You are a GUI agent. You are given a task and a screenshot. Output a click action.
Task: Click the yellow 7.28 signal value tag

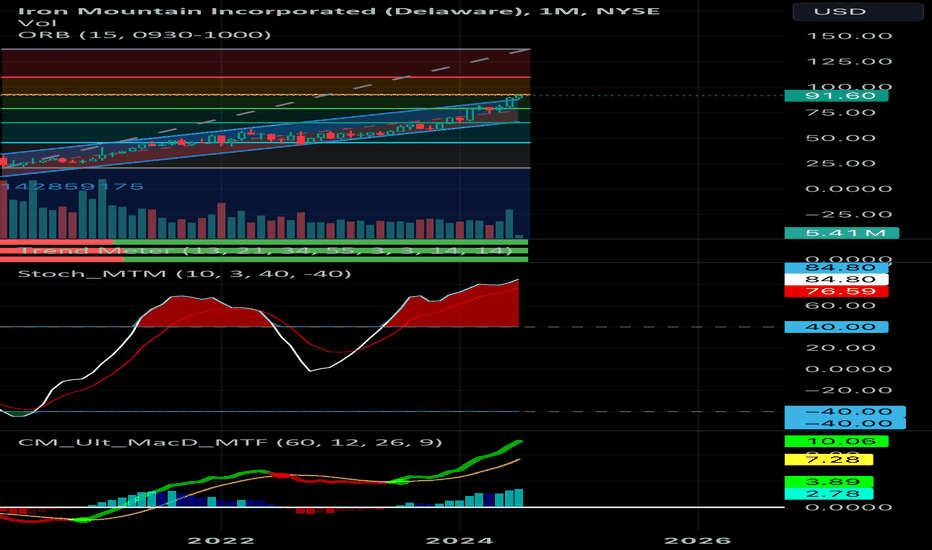point(829,460)
